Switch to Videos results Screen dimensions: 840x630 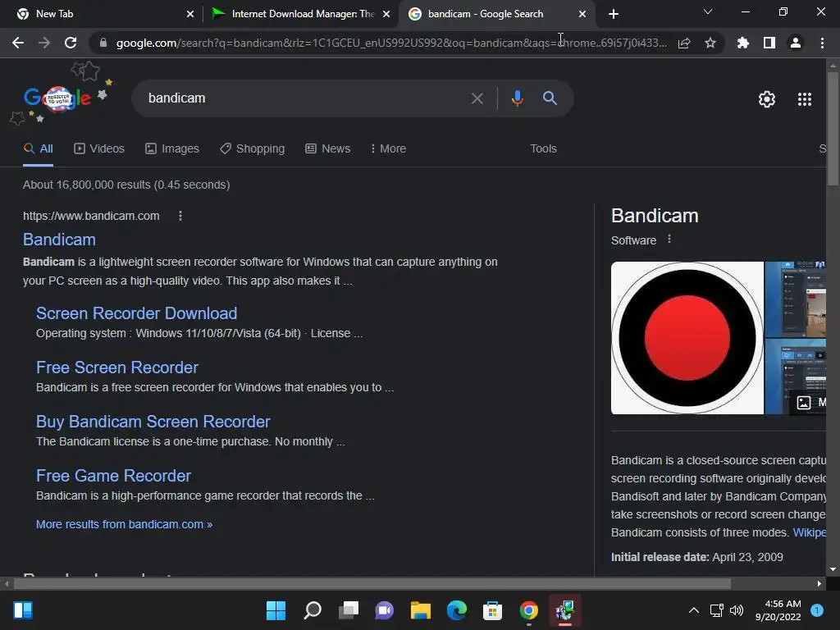(x=99, y=149)
